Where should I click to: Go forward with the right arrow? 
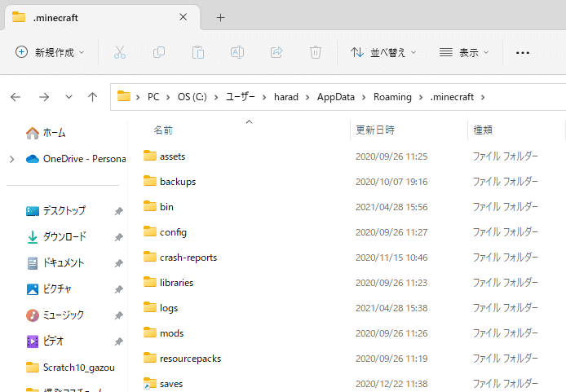coord(44,97)
